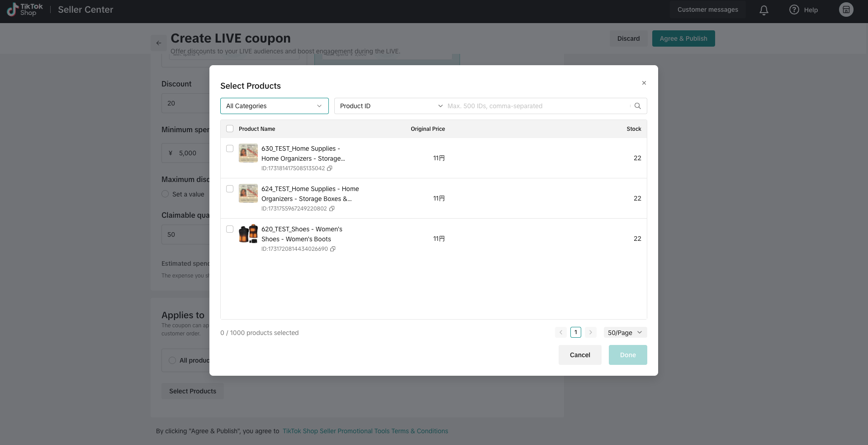The height and width of the screenshot is (445, 868).
Task: Open Help from the header
Action: pos(803,10)
